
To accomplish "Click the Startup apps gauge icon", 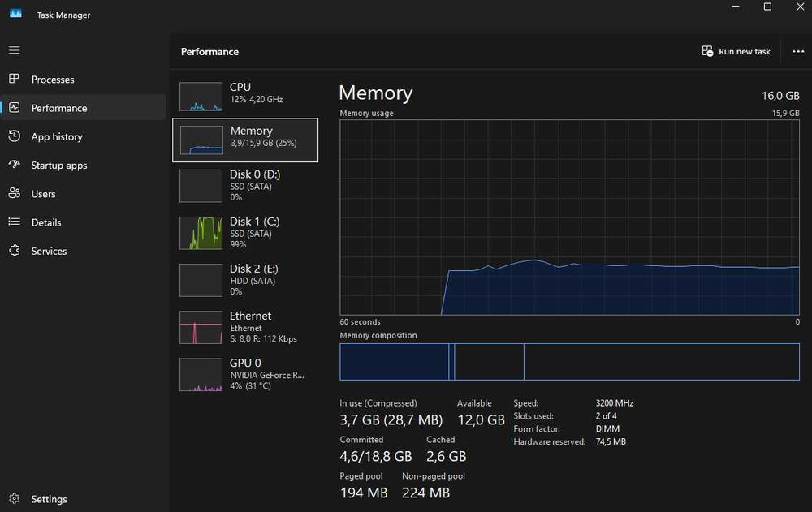I will coord(14,164).
